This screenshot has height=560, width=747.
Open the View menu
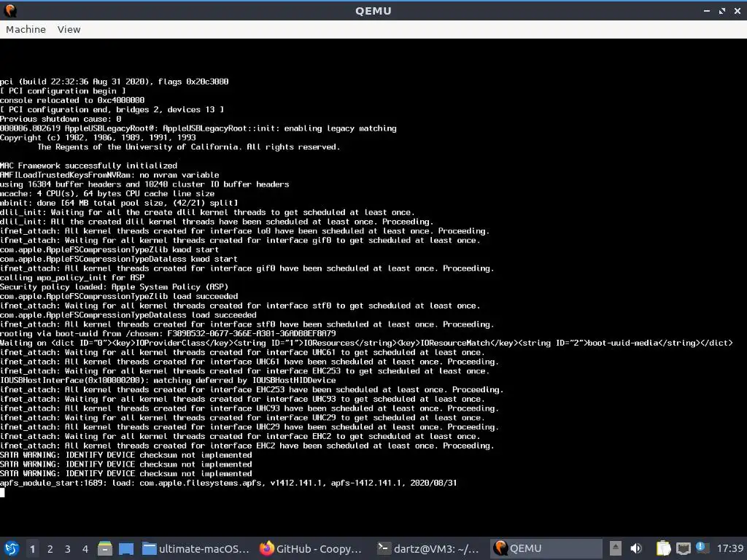click(69, 29)
